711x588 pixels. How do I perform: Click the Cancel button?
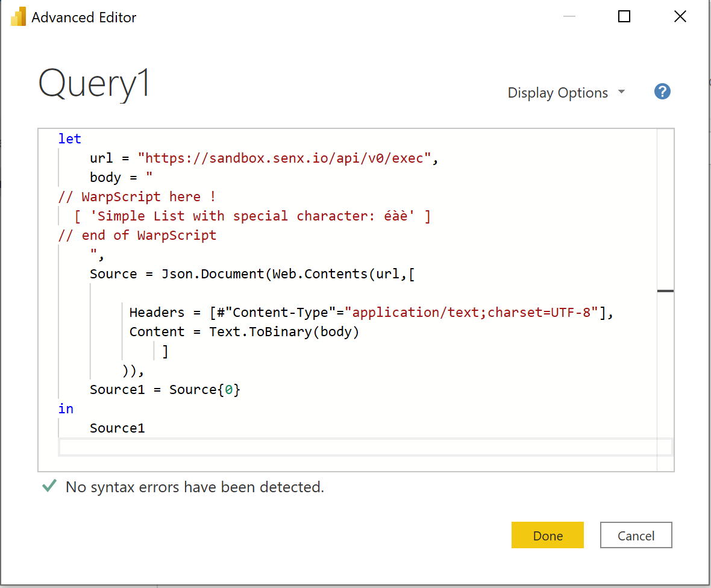(x=636, y=535)
